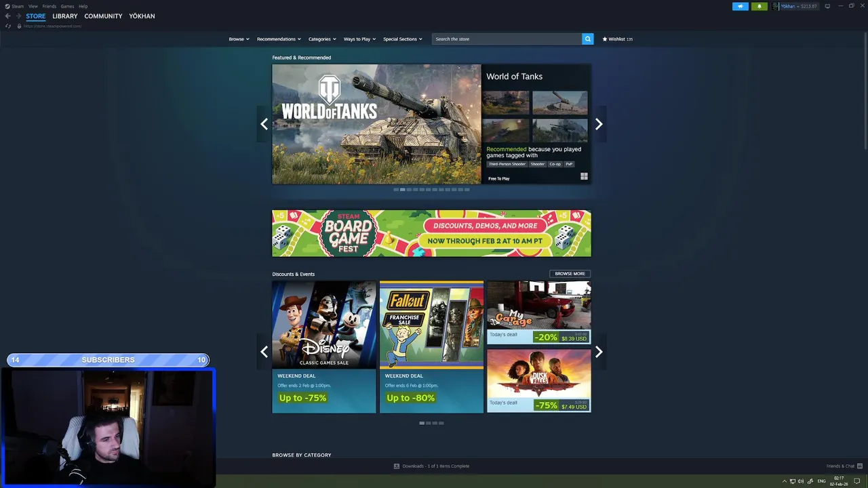The height and width of the screenshot is (488, 868).
Task: Expand the Recommendations dropdown
Action: click(x=278, y=39)
